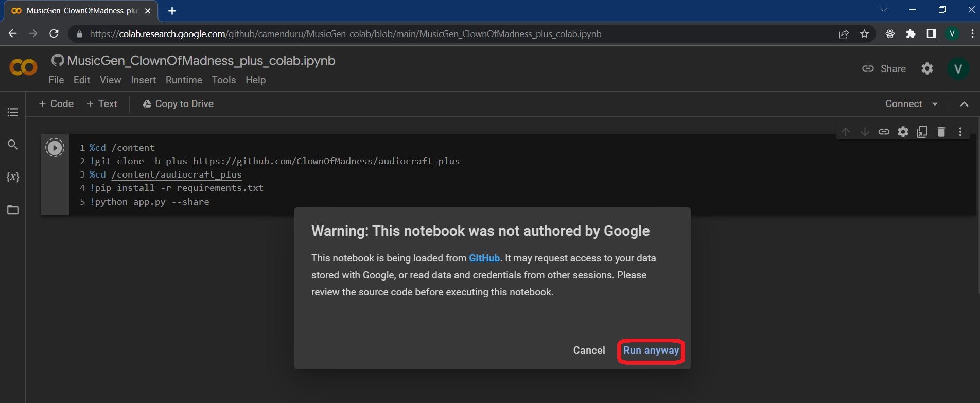The height and width of the screenshot is (403, 980).
Task: Open the audiocraft_plus GitHub URL in code
Action: click(x=326, y=161)
